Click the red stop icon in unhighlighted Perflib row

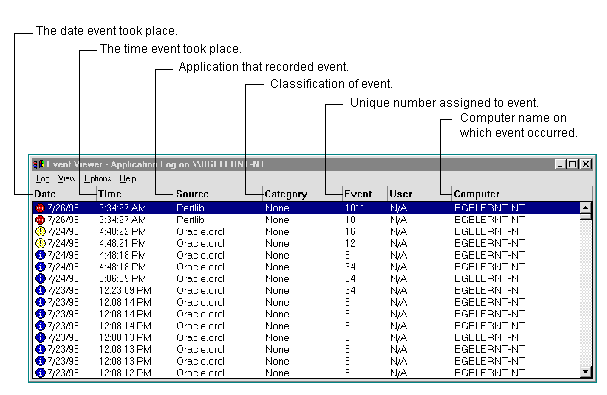40,220
